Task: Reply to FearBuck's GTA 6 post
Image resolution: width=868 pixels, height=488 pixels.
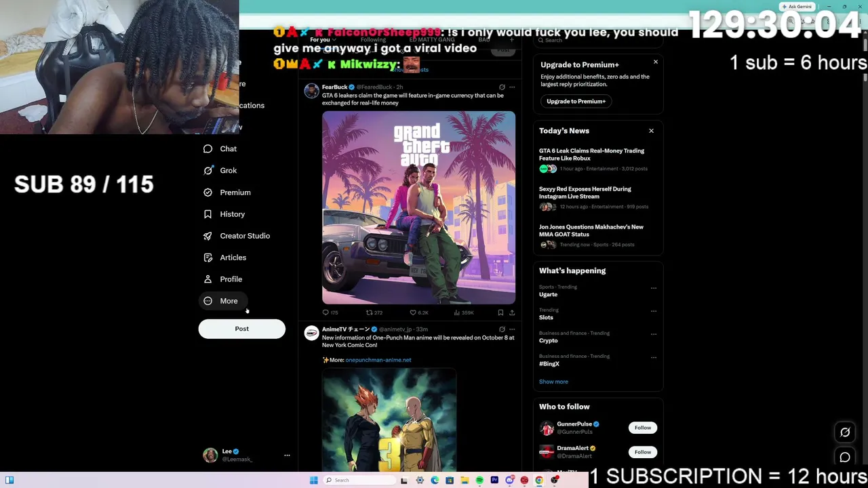Action: 330,312
